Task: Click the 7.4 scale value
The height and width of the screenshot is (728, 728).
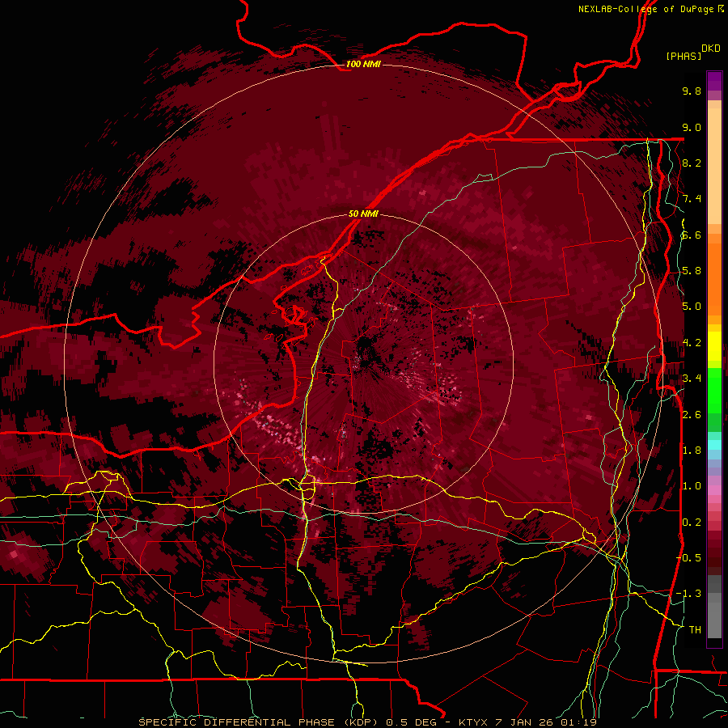Action: 692,199
